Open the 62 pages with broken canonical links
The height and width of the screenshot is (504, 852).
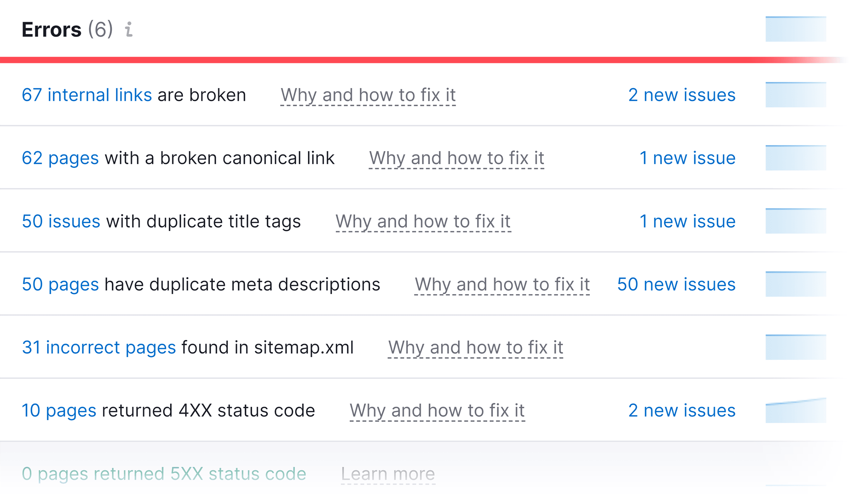pyautogui.click(x=60, y=157)
